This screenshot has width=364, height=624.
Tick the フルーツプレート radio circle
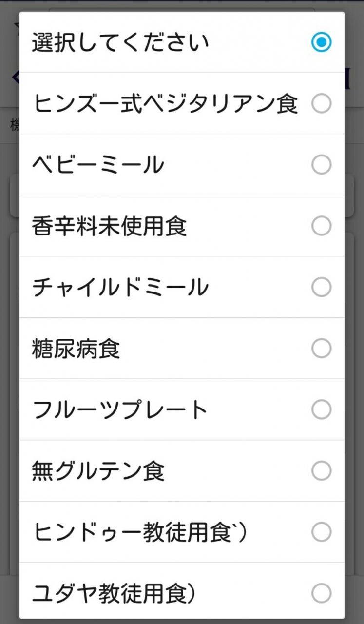pyautogui.click(x=321, y=410)
